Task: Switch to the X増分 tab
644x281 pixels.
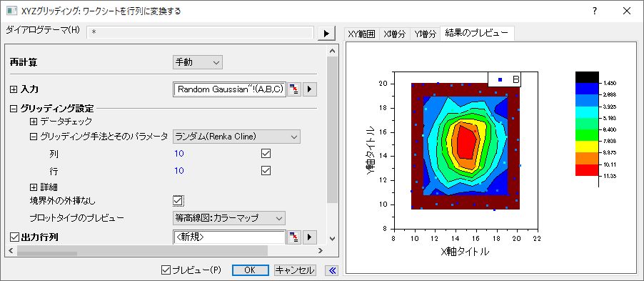Action: 394,34
